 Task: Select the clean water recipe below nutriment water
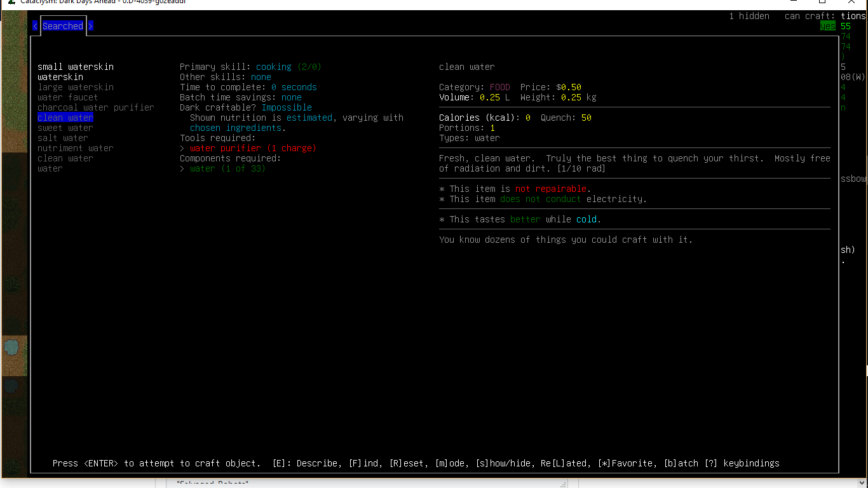(65, 158)
